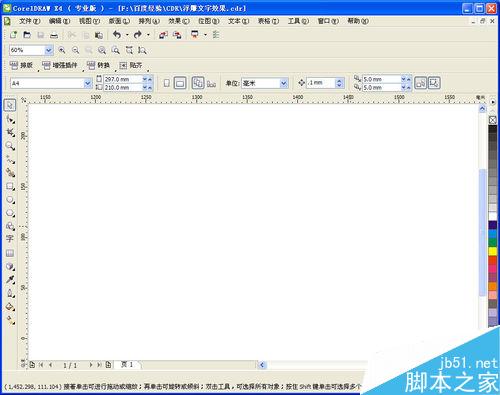Click the Redo arrow icon
Screen dimensions: 500x395
tap(138, 34)
